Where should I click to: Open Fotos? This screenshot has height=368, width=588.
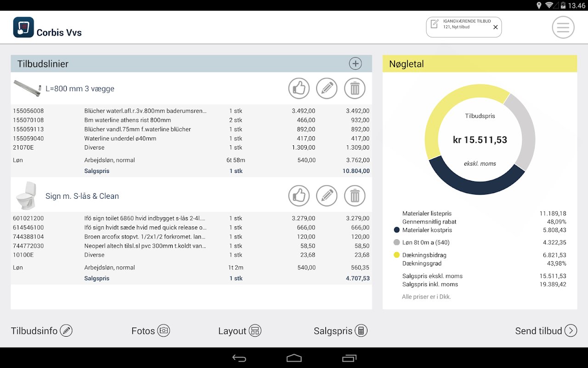(151, 331)
